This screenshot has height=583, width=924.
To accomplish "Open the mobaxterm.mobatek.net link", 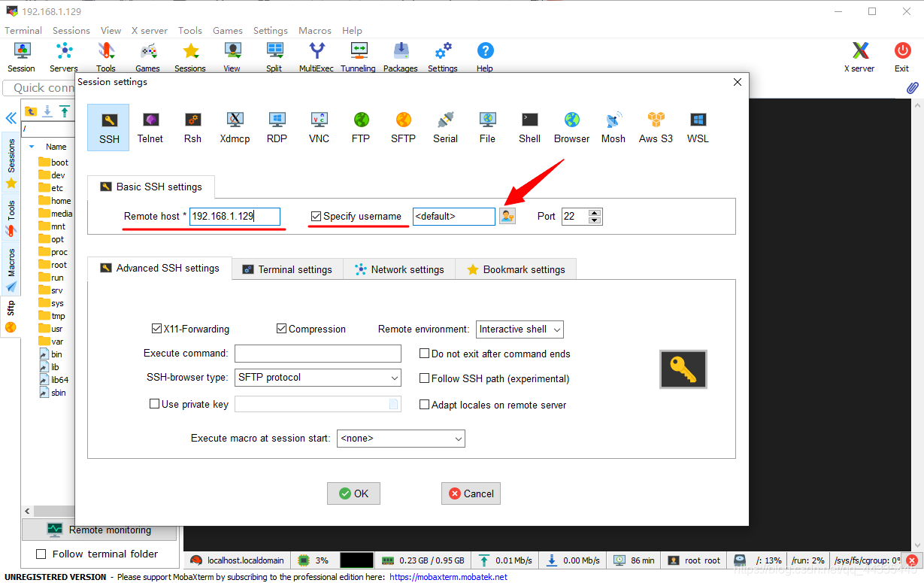I will [448, 577].
